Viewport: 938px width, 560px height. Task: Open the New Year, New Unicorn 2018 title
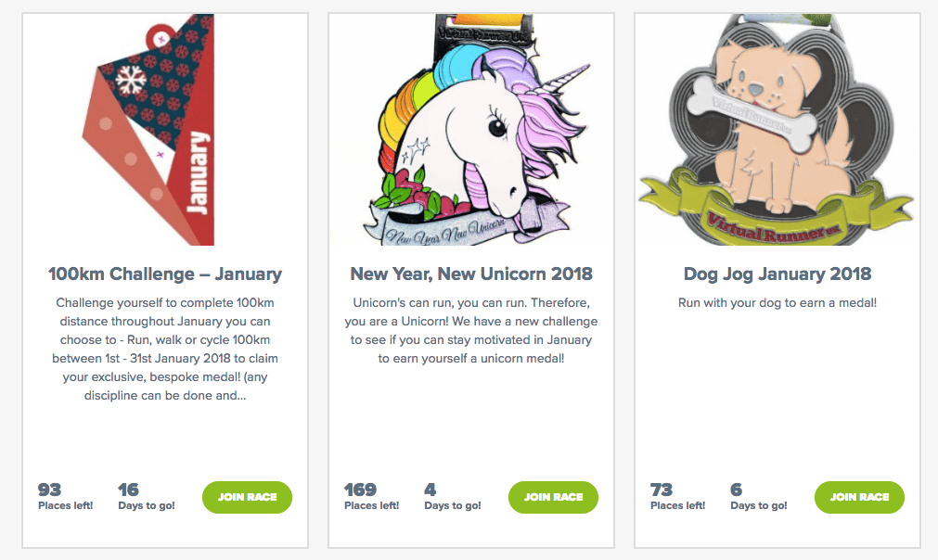click(471, 274)
